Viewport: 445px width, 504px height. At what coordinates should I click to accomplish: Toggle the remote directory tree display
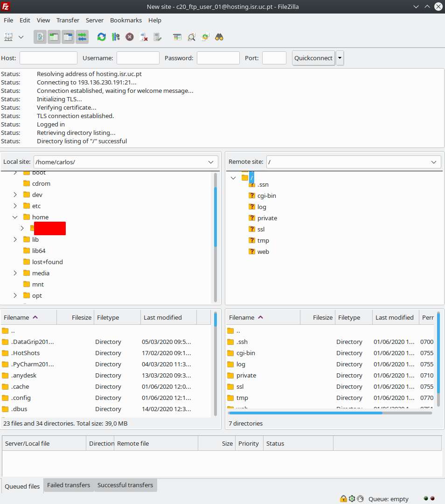pos(68,37)
